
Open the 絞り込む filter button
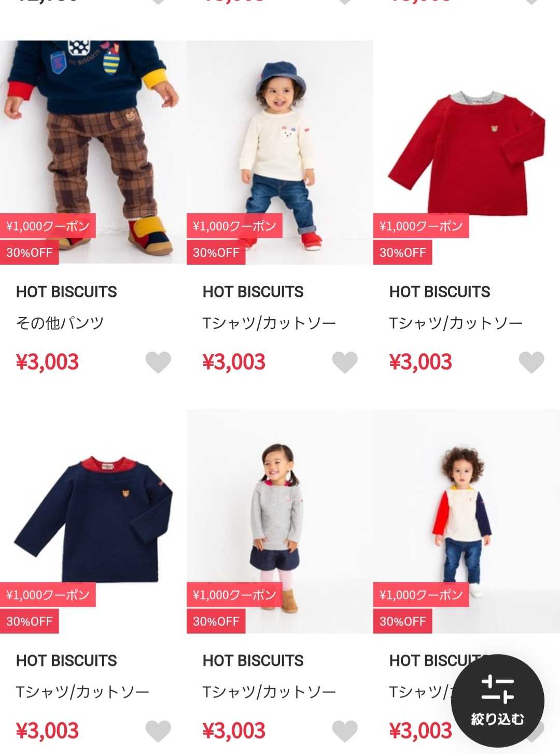point(498,701)
